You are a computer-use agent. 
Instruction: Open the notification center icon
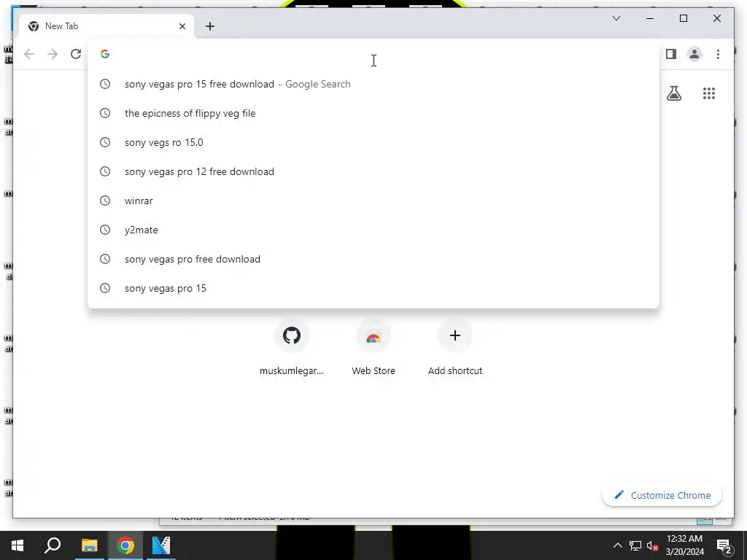tap(724, 545)
